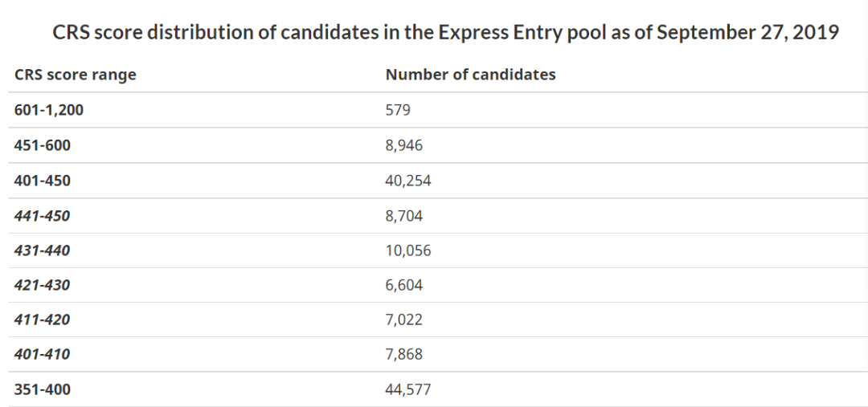Click the 601-1,200 score range row
This screenshot has height=407, width=868.
[438, 110]
